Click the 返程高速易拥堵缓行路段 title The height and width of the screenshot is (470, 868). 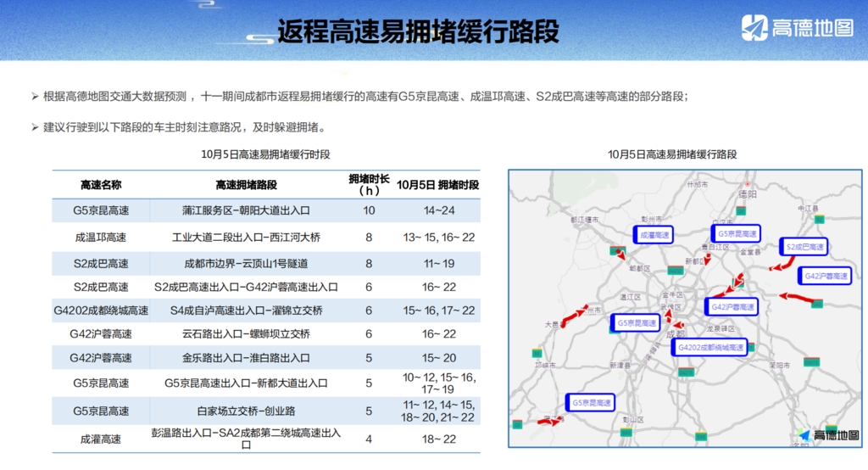(418, 31)
